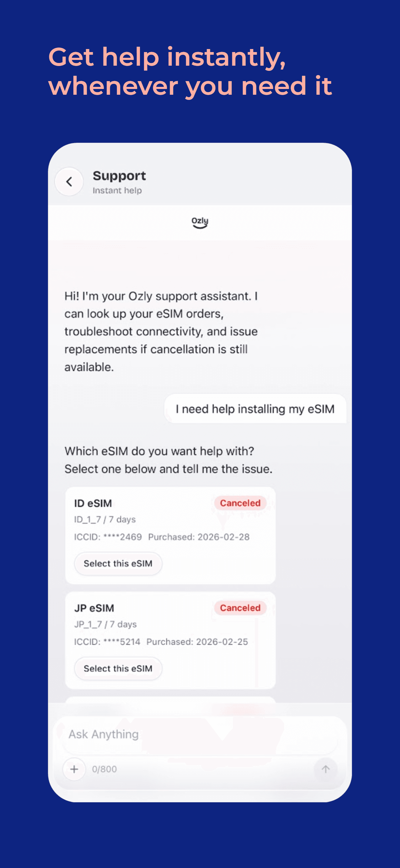Tap the Instant help subtitle

click(117, 190)
